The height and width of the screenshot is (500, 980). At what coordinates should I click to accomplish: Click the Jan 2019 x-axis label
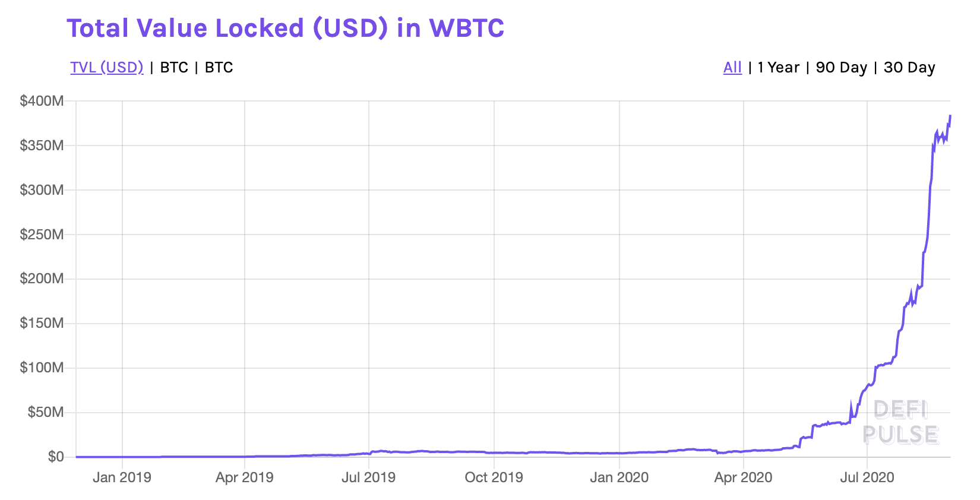click(122, 477)
